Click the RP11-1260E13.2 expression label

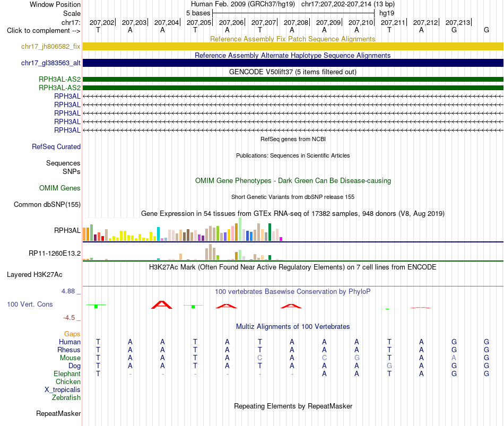(x=55, y=254)
